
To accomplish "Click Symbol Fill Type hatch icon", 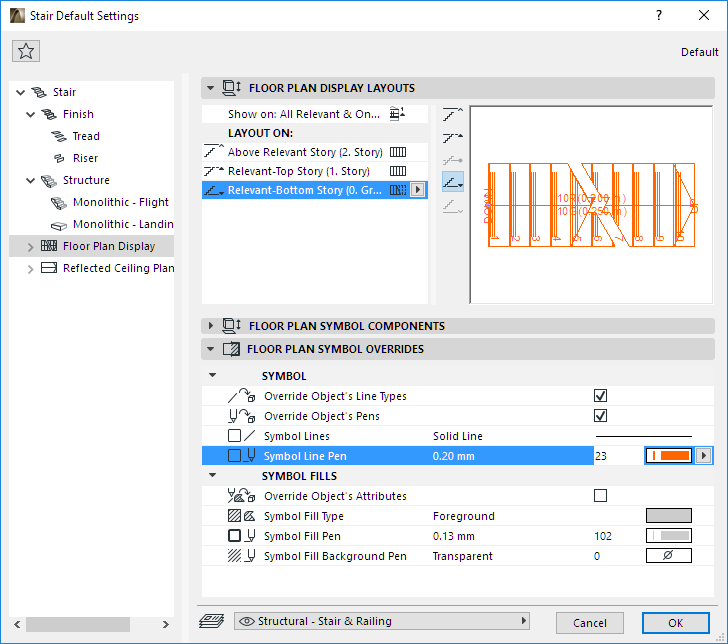I will pyautogui.click(x=241, y=516).
